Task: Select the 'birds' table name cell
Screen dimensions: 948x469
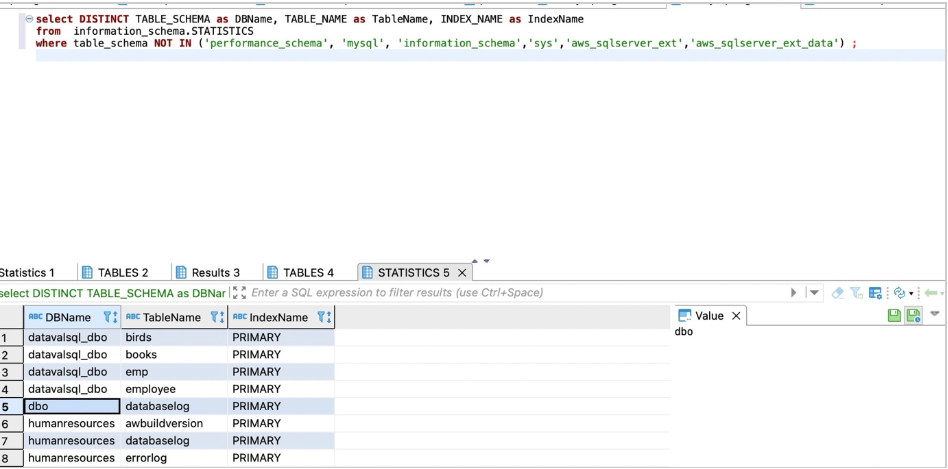Action: 174,337
